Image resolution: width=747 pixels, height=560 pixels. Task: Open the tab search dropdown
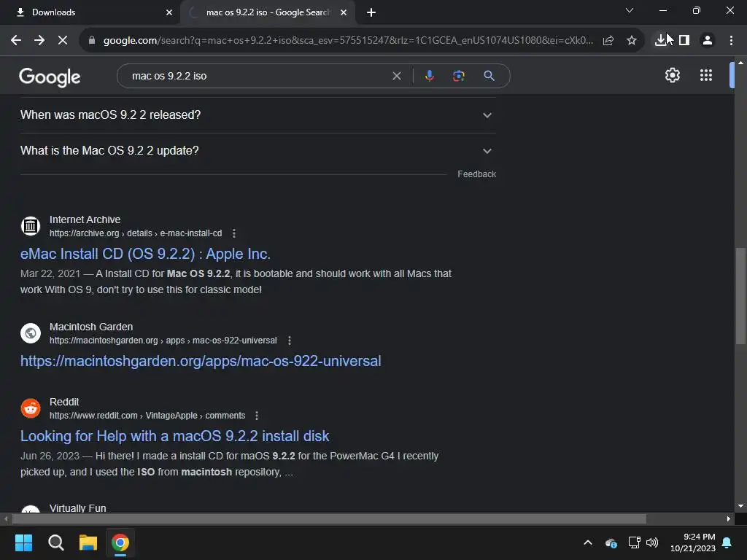630,10
